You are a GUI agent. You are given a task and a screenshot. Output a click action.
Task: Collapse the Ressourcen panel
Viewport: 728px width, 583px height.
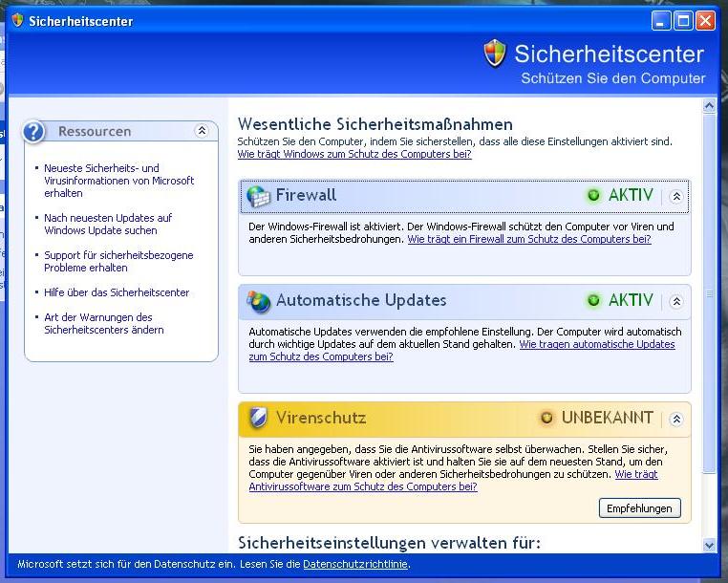(x=202, y=131)
